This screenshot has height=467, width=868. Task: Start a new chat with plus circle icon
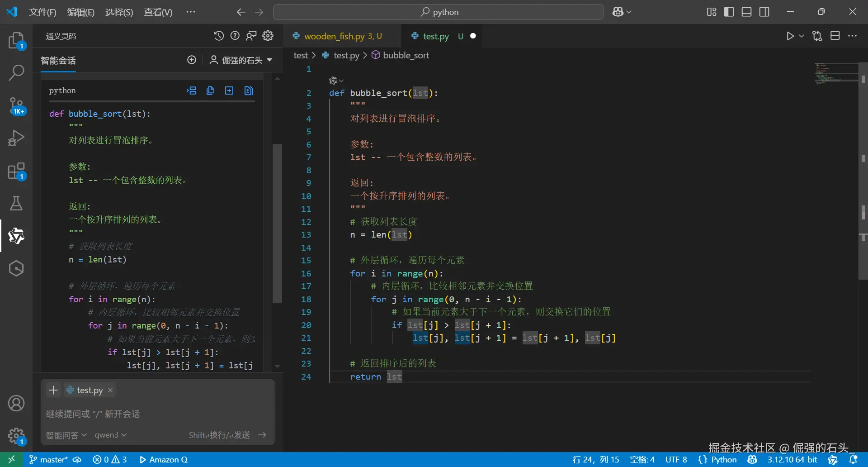click(x=192, y=60)
